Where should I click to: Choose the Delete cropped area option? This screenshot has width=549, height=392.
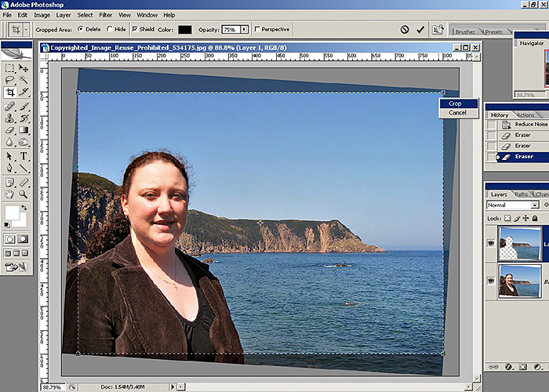[x=81, y=29]
